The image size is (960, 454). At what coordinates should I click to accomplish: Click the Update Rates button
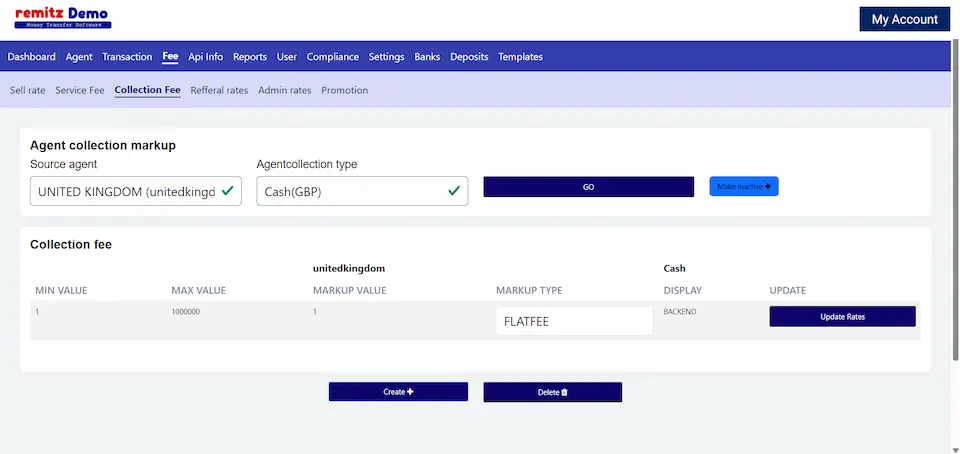coord(842,316)
